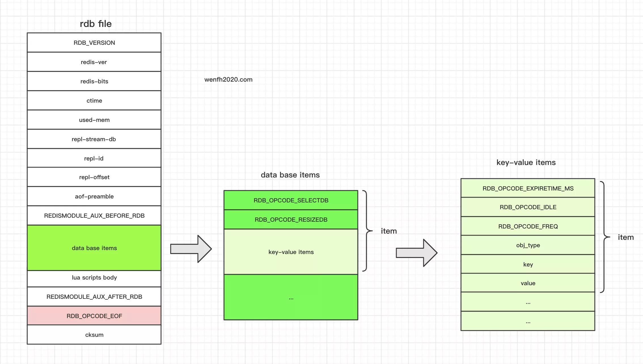Select the RDB_VERSION box

94,43
